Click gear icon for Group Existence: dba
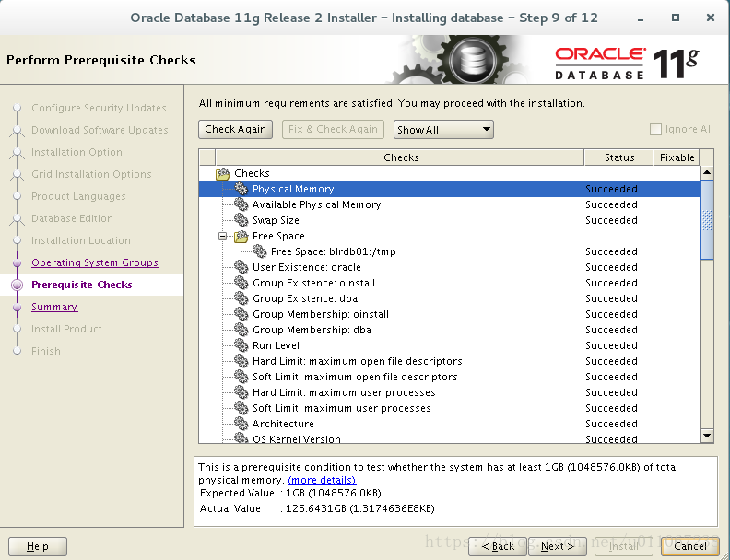The height and width of the screenshot is (560, 730). 241,298
